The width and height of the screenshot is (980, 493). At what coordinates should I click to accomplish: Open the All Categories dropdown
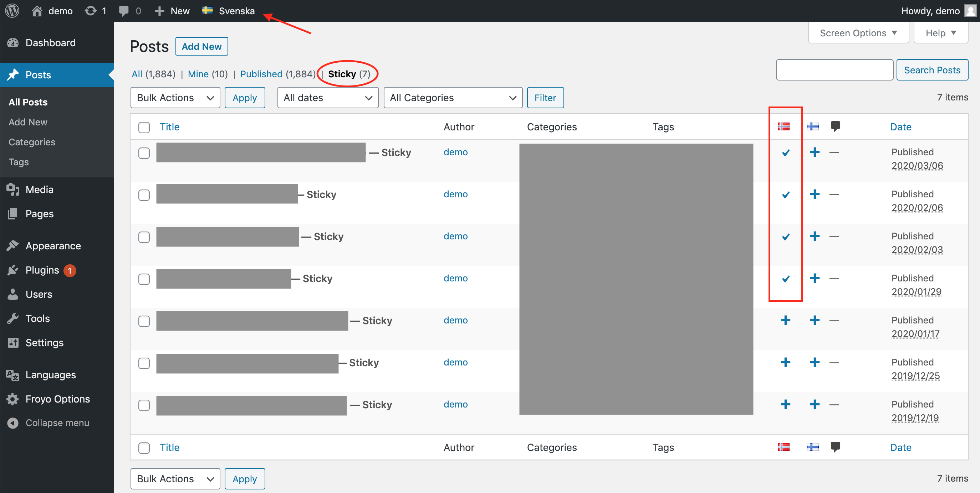tap(453, 98)
